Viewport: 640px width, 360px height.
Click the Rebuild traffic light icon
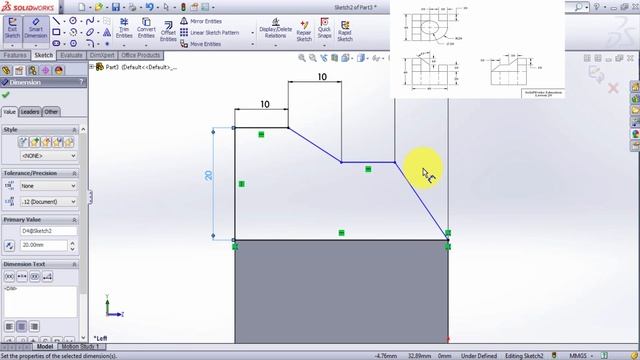click(183, 7)
